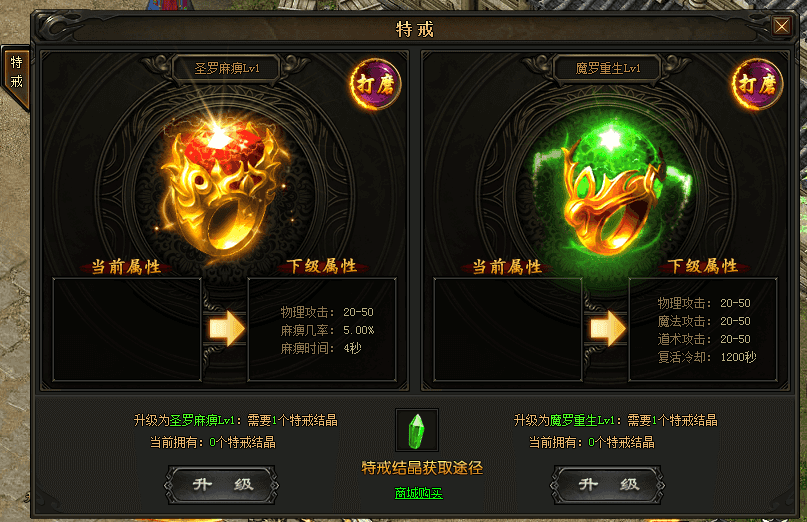This screenshot has width=807, height=522.
Task: Select the golden red-gem 圣罗麻痹 ring
Action: [x=224, y=185]
